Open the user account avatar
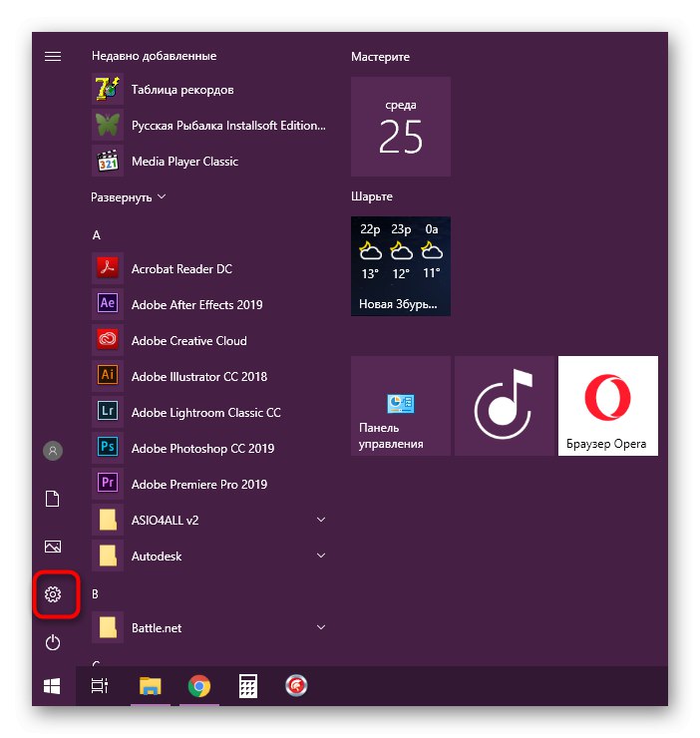 (x=53, y=451)
